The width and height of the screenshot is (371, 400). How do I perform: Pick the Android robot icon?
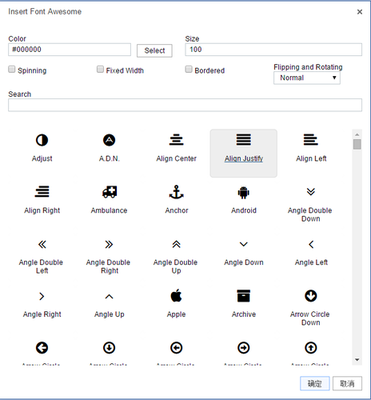coord(244,192)
